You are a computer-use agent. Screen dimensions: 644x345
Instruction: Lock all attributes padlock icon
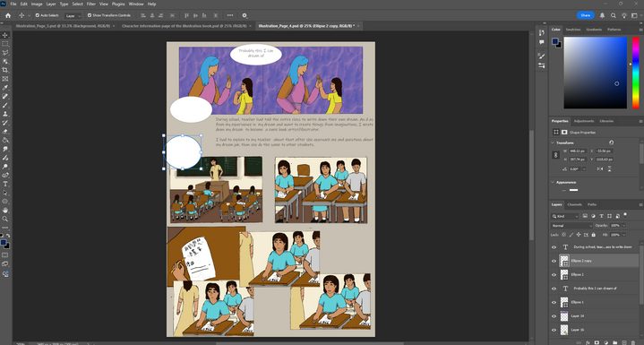593,235
